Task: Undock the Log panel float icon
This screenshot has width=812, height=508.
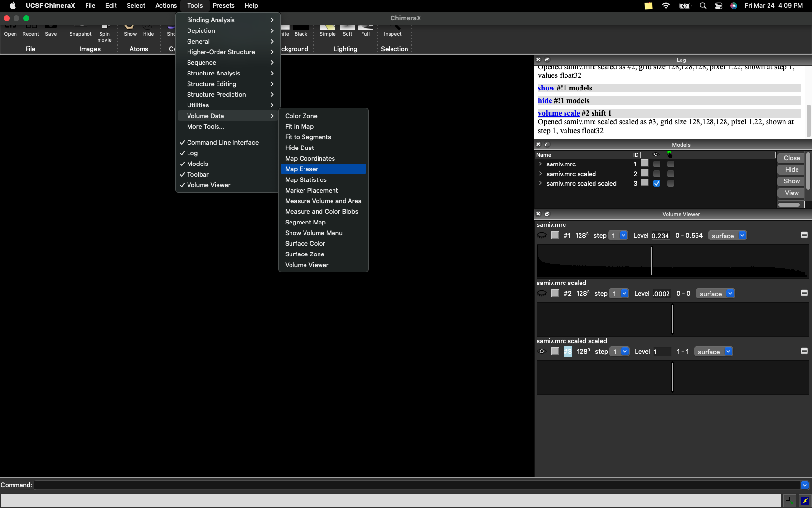Action: 547,60
